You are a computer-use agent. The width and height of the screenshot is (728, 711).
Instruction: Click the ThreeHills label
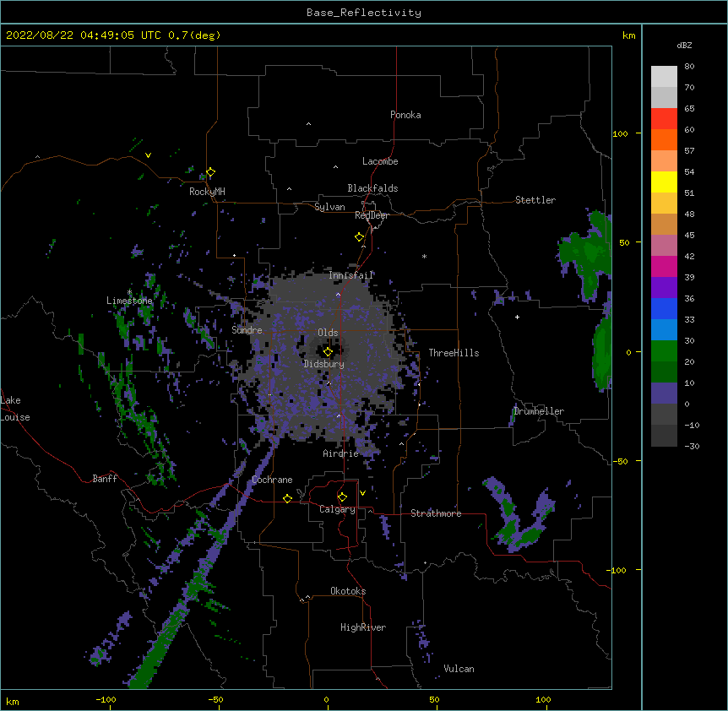[x=454, y=353]
